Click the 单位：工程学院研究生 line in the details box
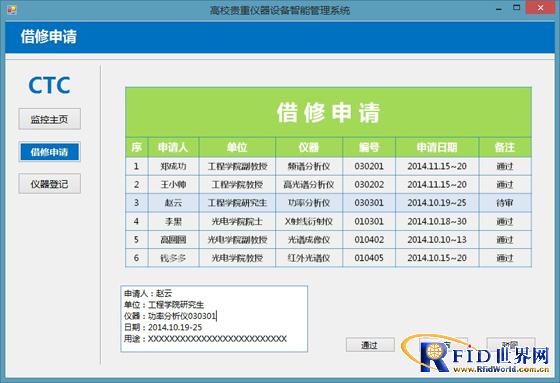Screen dimensions: 560x383 164,305
